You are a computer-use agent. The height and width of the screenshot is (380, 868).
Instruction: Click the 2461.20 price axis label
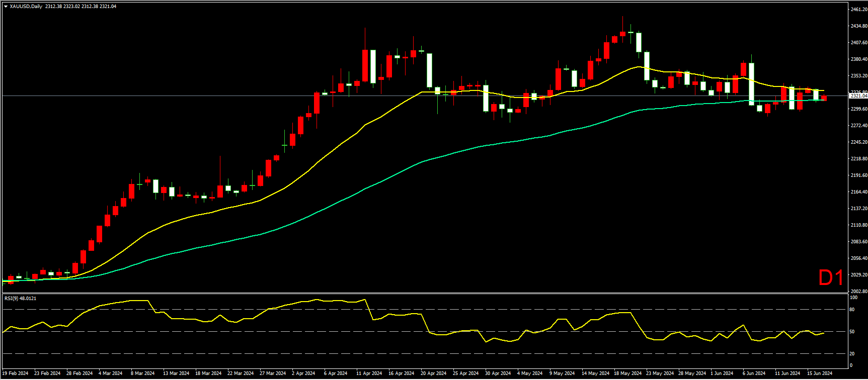pos(858,10)
